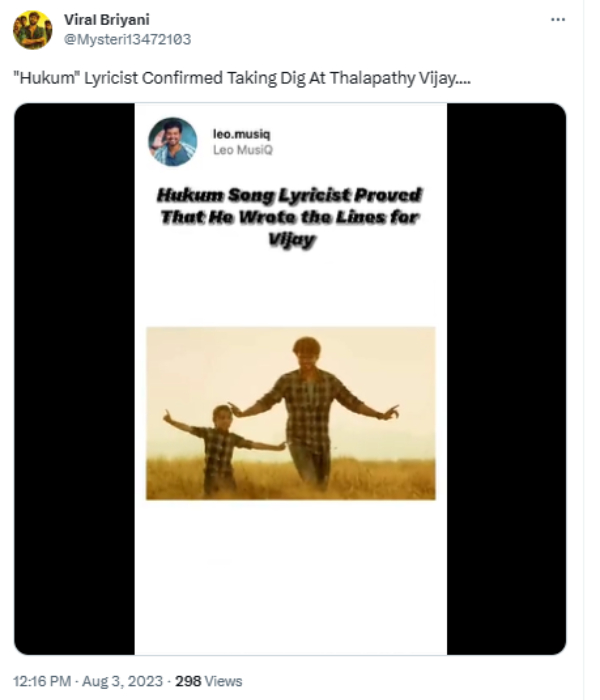The height and width of the screenshot is (700, 600).
Task: Click the bold "Hukum Song Lyricist Proved" headline
Action: [289, 194]
